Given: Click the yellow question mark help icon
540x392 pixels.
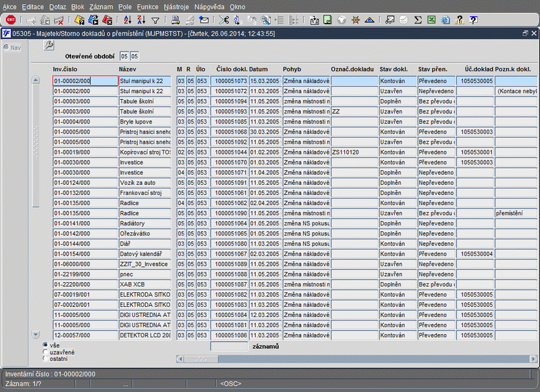Looking at the screenshot, I should pos(460,20).
